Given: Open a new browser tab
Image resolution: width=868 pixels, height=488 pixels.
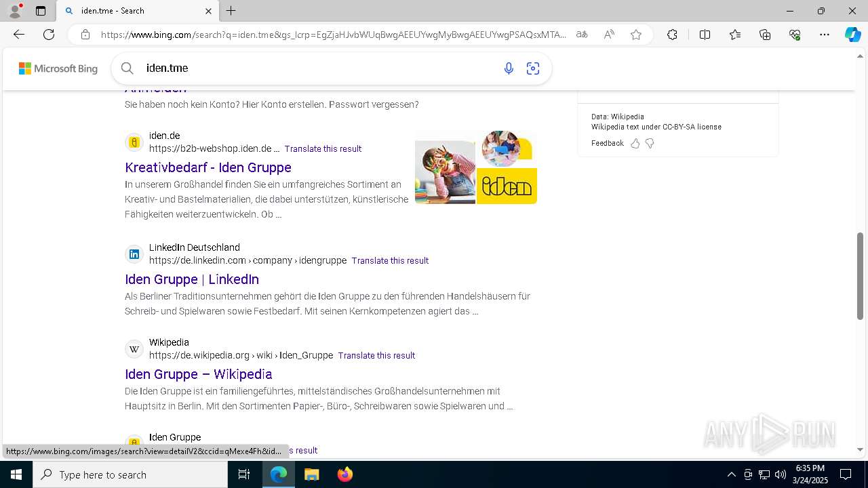Looking at the screenshot, I should (231, 11).
